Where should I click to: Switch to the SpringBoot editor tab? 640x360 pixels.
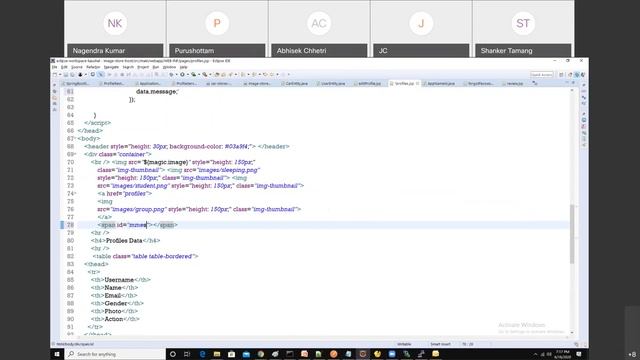pos(77,83)
